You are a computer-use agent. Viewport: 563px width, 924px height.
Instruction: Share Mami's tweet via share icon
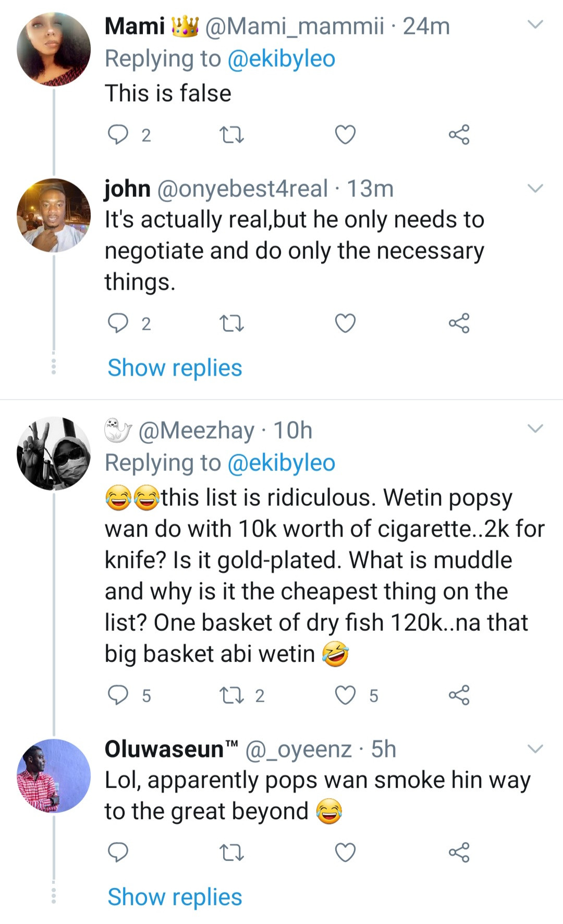[459, 135]
